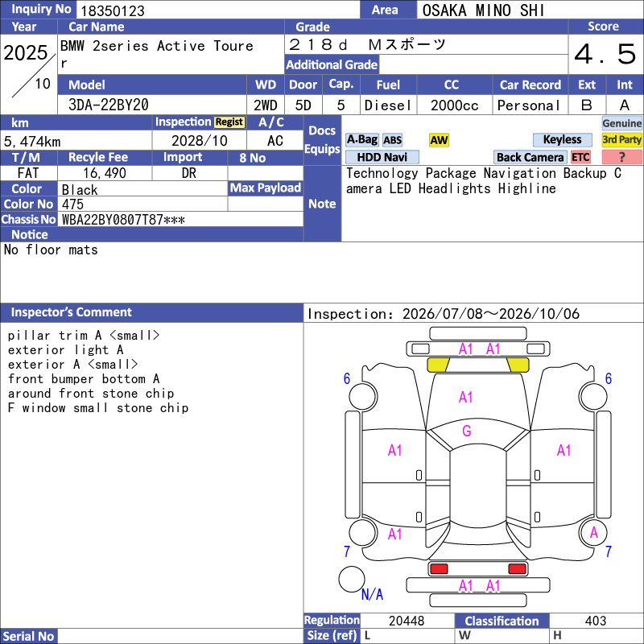This screenshot has width=644, height=644.
Task: Click the HDD Navi badge
Action: click(x=382, y=157)
